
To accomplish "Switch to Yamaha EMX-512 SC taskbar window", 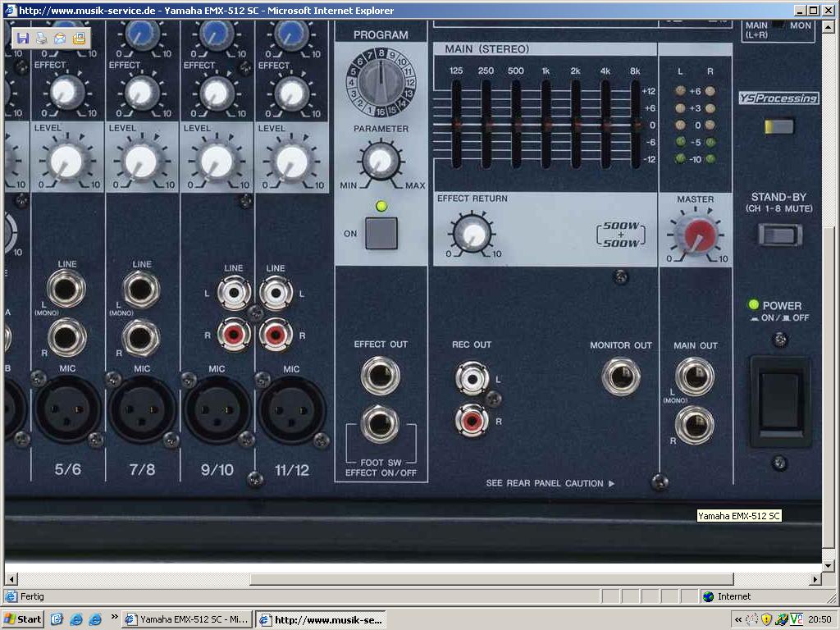I will pyautogui.click(x=187, y=619).
